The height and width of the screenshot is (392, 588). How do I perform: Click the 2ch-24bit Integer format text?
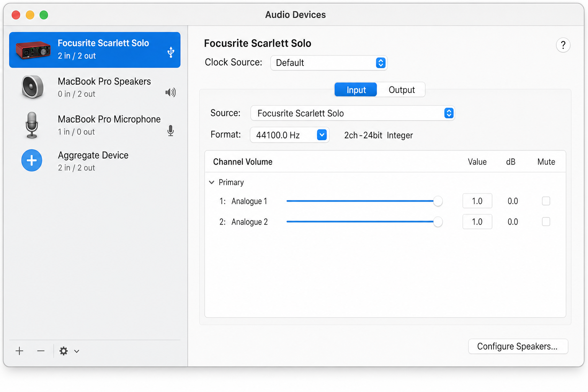pyautogui.click(x=378, y=135)
